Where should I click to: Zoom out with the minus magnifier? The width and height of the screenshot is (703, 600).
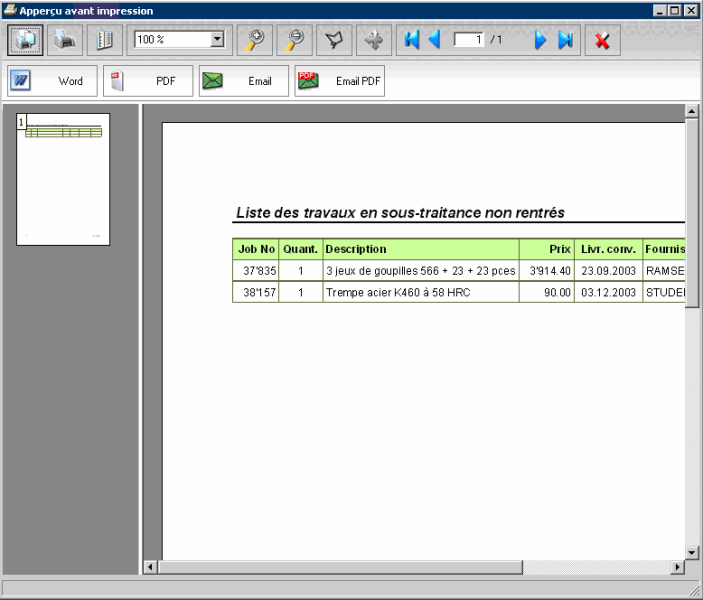tap(295, 40)
